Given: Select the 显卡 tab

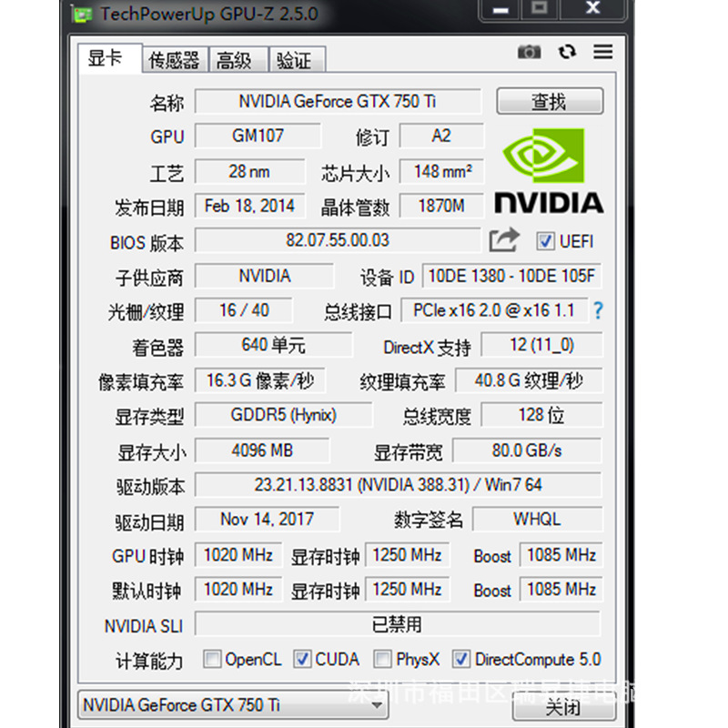Looking at the screenshot, I should [109, 58].
